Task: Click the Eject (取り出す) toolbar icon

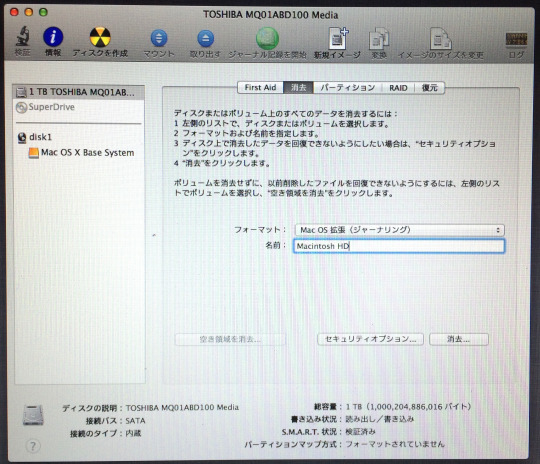Action: (206, 38)
